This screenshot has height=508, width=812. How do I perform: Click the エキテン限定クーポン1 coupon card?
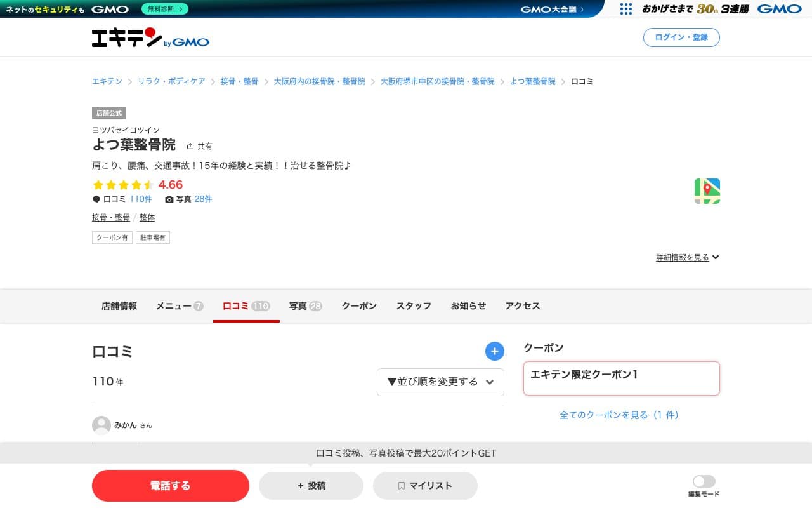(620, 378)
